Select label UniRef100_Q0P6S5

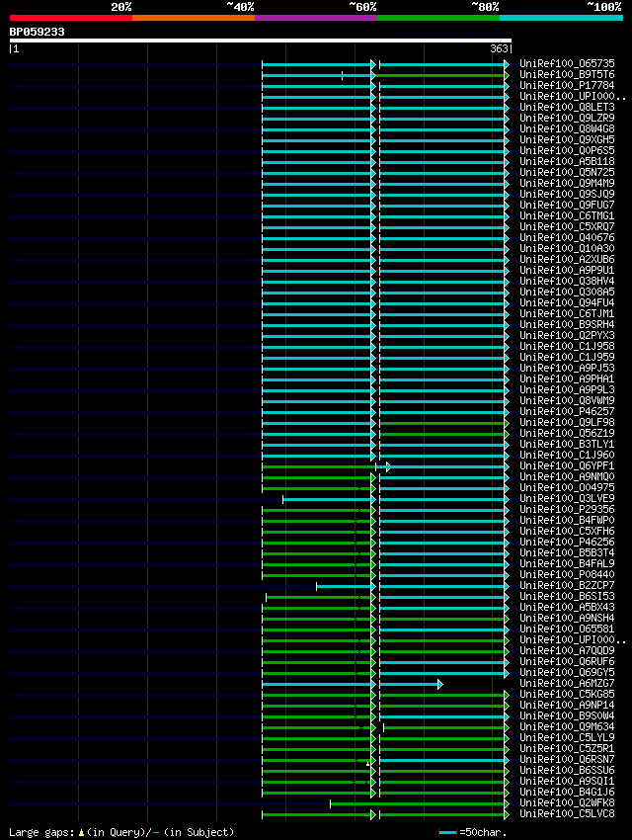[567, 150]
